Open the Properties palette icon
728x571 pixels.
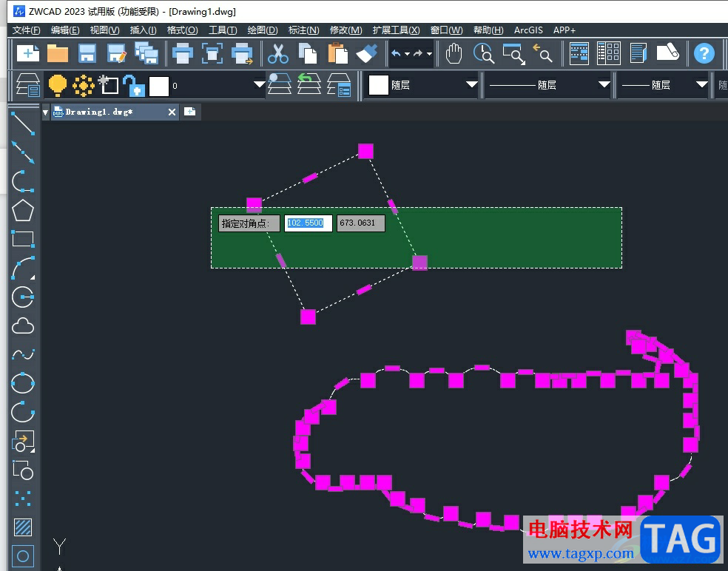579,53
